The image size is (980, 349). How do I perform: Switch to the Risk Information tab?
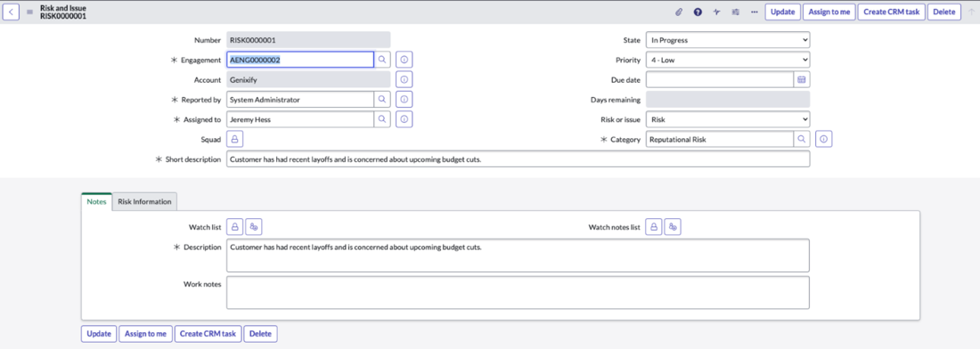144,202
